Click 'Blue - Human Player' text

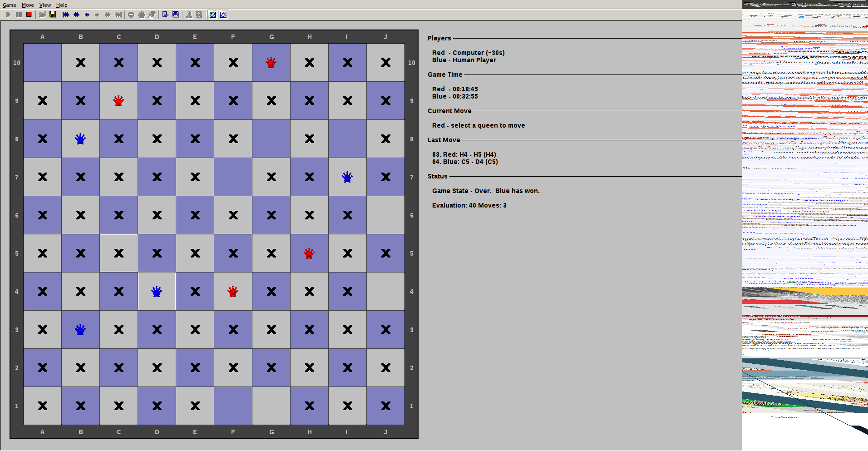(464, 60)
